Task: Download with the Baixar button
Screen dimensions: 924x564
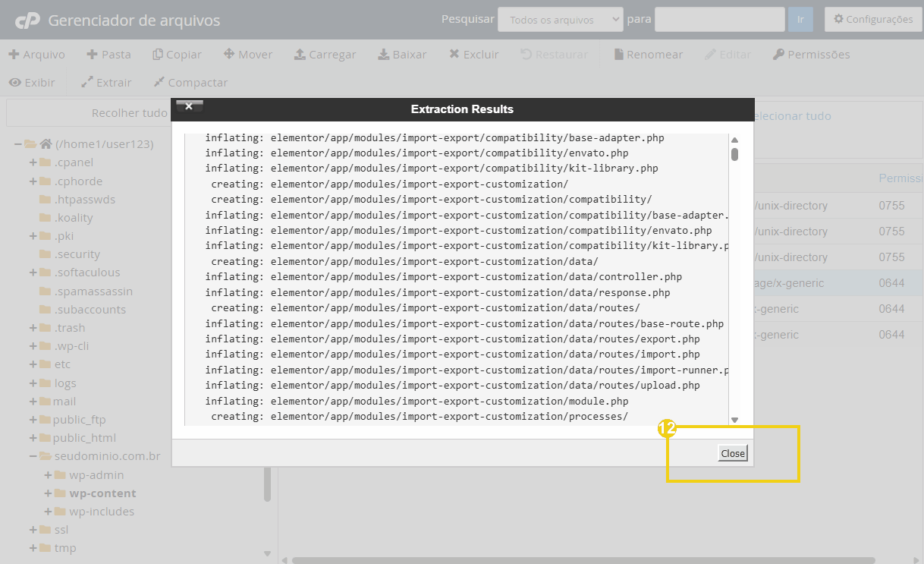Action: click(402, 55)
